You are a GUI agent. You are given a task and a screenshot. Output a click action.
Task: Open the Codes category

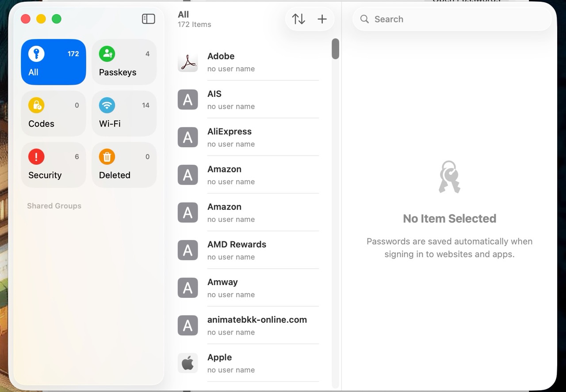tap(54, 114)
